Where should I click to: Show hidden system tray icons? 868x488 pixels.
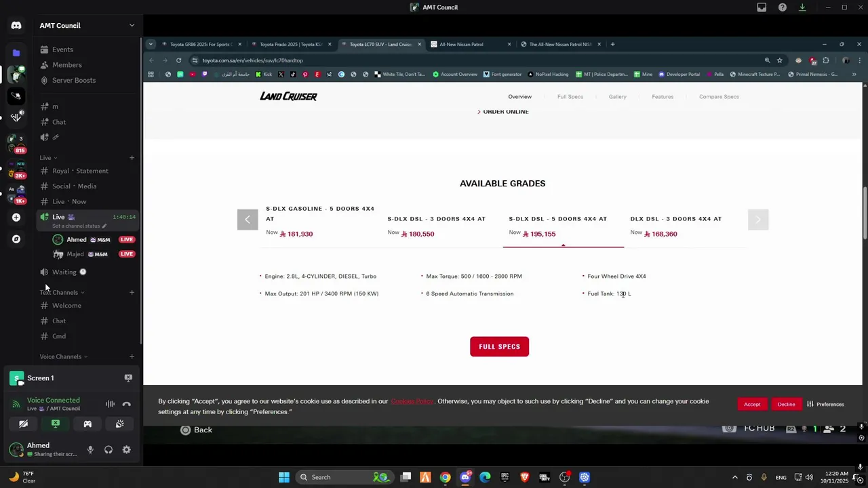[x=734, y=477]
